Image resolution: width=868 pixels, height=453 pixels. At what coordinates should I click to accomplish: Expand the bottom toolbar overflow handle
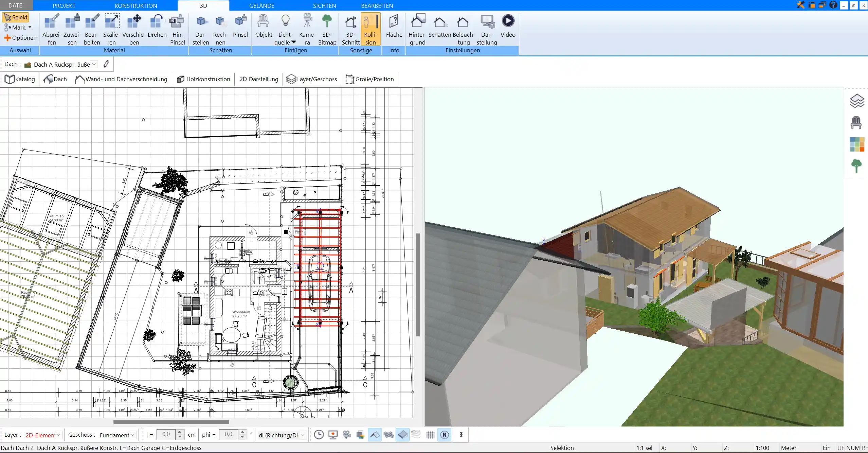point(461,435)
